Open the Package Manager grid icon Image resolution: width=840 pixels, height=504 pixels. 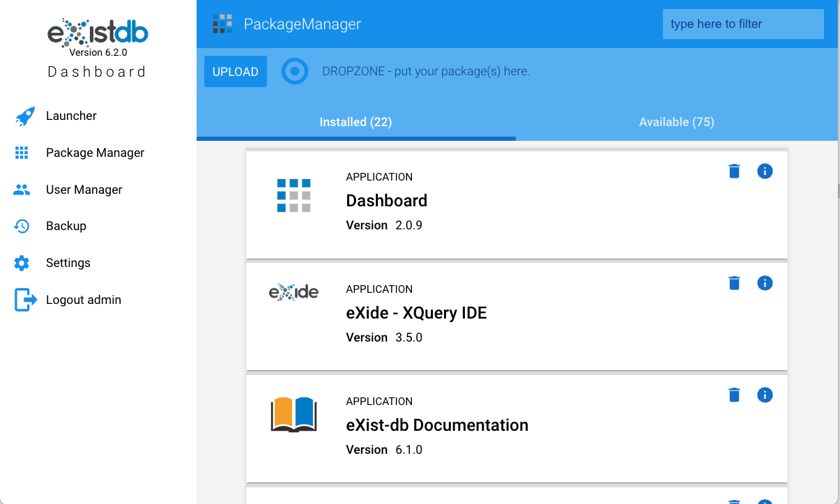coord(24,153)
